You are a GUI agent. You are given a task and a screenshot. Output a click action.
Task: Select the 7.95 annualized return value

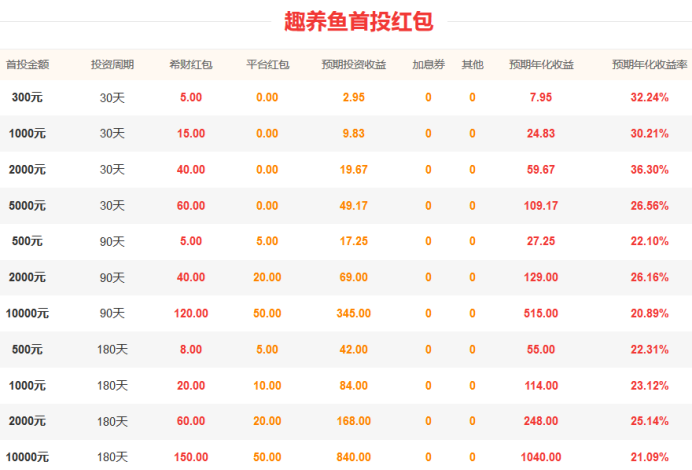(541, 97)
